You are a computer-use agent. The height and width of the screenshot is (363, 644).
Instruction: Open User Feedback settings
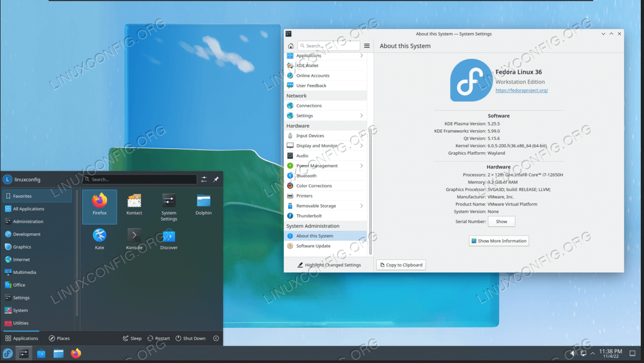pyautogui.click(x=325, y=85)
